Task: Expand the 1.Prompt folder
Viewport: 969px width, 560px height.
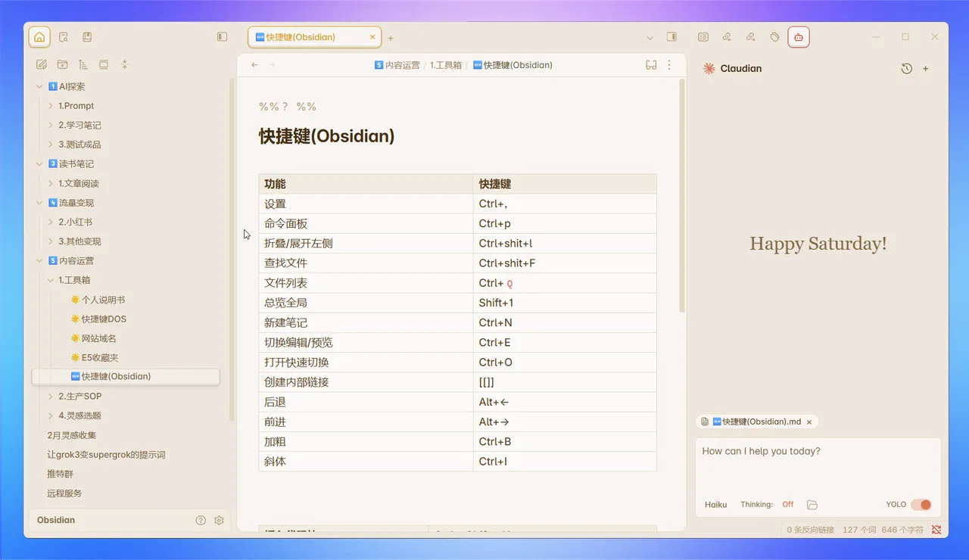Action: (51, 106)
